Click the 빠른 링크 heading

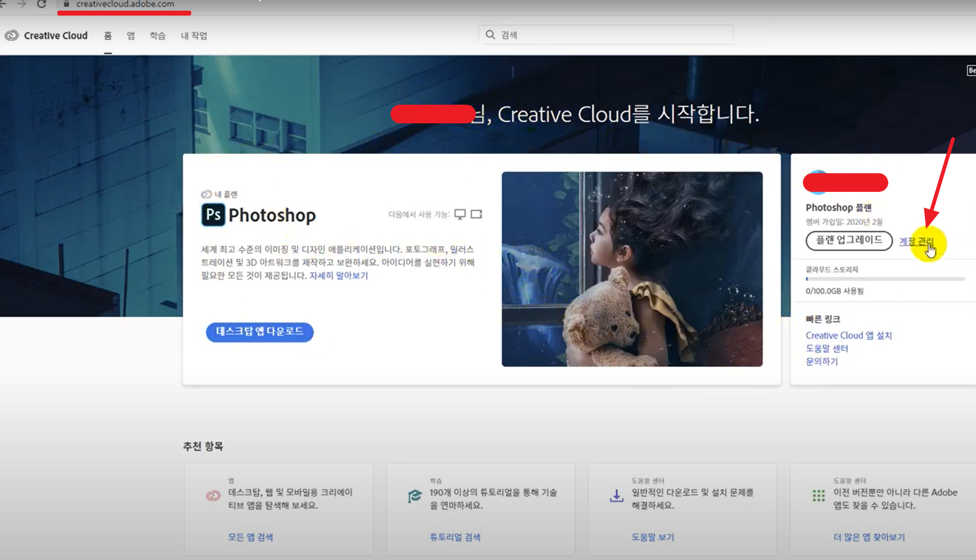tap(823, 319)
